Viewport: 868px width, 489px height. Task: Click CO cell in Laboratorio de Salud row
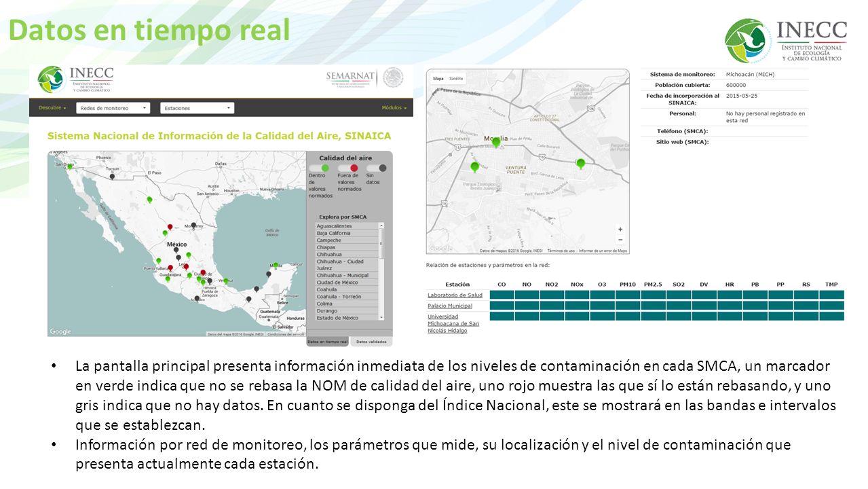502,295
